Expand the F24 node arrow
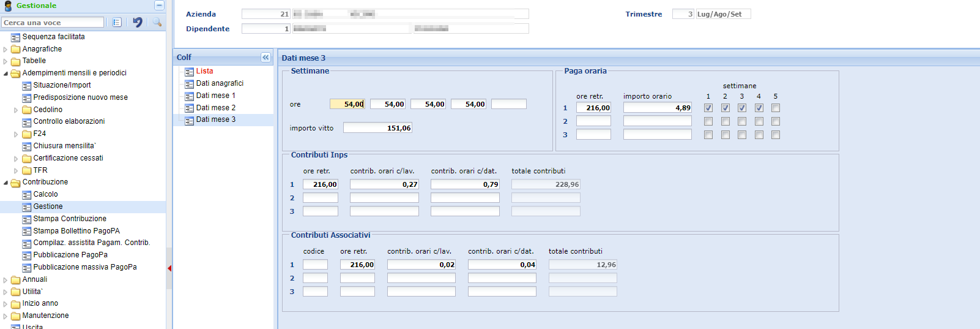Image resolution: width=980 pixels, height=329 pixels. tap(17, 134)
